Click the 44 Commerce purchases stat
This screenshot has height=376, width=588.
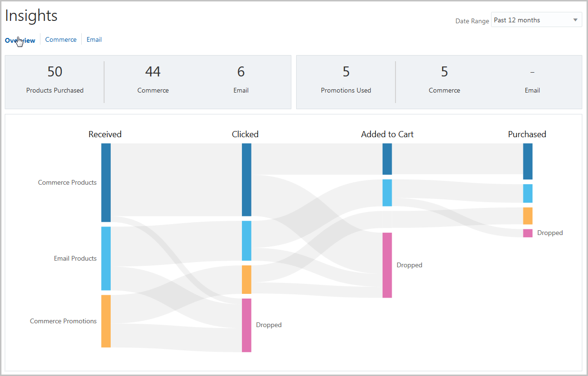coord(153,79)
